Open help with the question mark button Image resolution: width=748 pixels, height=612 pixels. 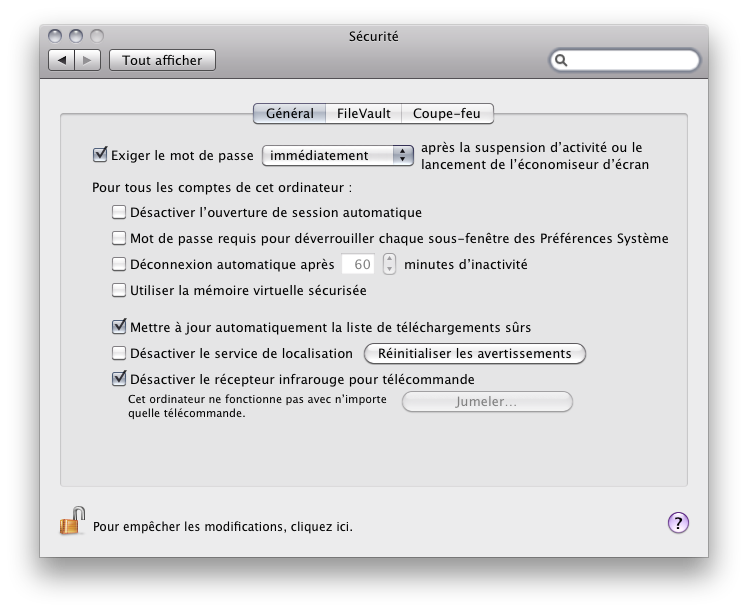tap(678, 523)
